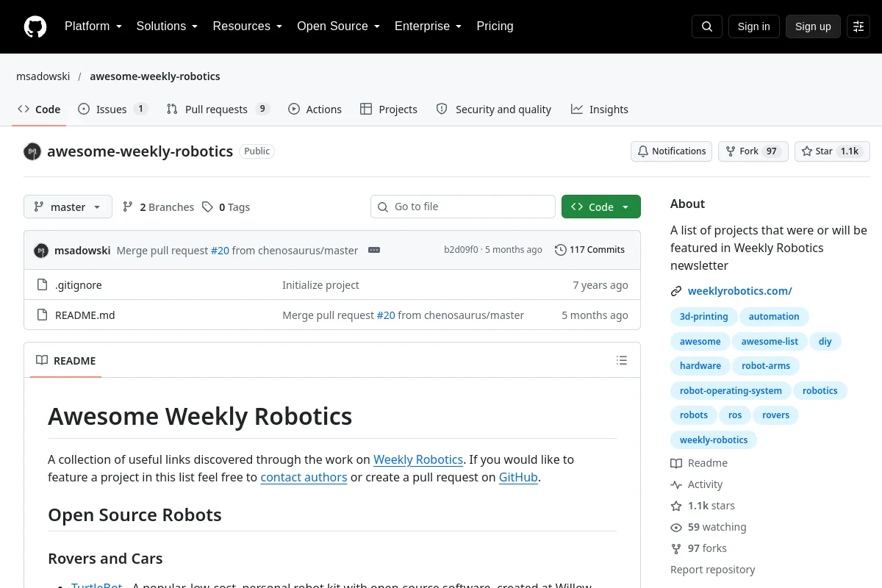Open the Insights tab
The height and width of the screenshot is (588, 882).
pyautogui.click(x=600, y=110)
